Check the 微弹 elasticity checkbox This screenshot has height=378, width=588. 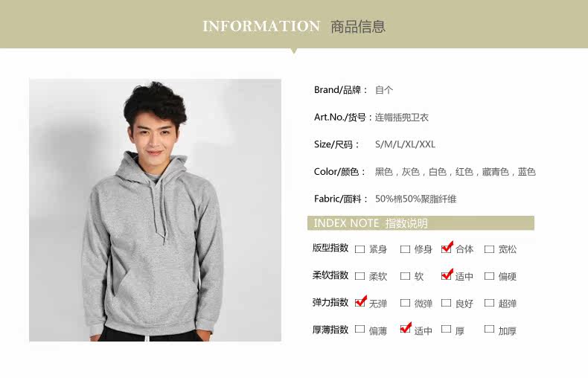pyautogui.click(x=405, y=303)
